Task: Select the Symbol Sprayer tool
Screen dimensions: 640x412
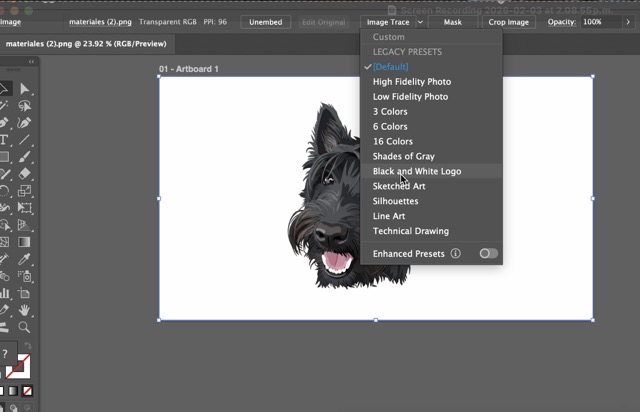Action: pyautogui.click(x=24, y=276)
